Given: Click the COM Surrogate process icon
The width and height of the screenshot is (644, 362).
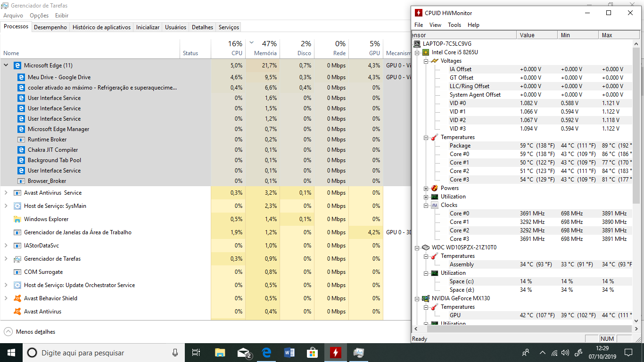Looking at the screenshot, I should [x=17, y=272].
